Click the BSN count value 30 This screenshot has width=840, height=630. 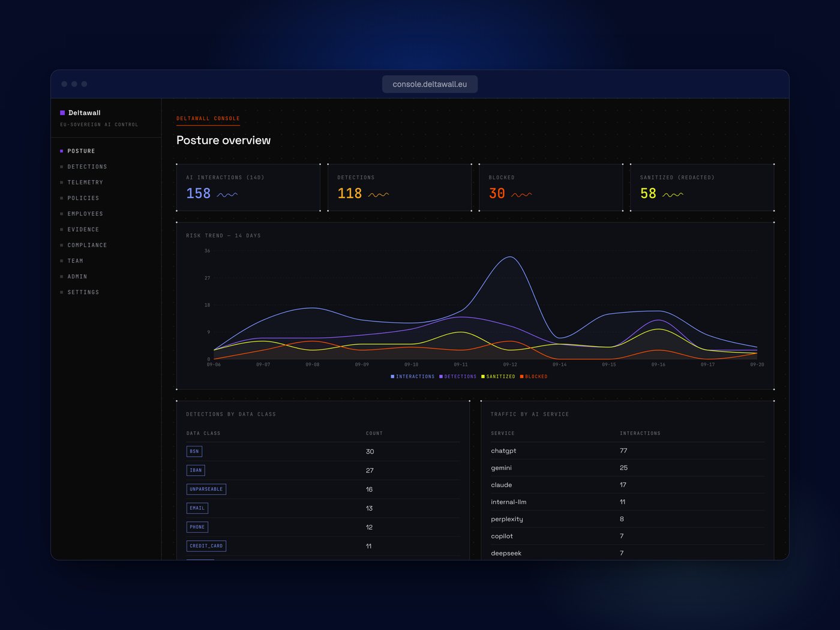[370, 452]
